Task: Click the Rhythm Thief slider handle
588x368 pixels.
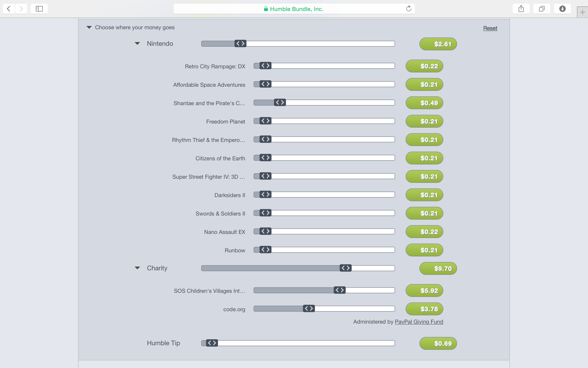Action: click(265, 139)
